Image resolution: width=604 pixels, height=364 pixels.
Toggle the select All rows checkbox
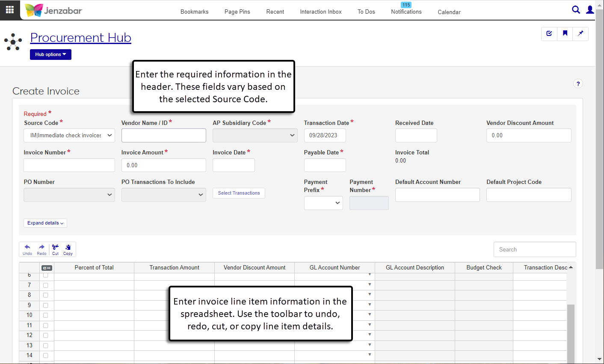[x=46, y=268]
